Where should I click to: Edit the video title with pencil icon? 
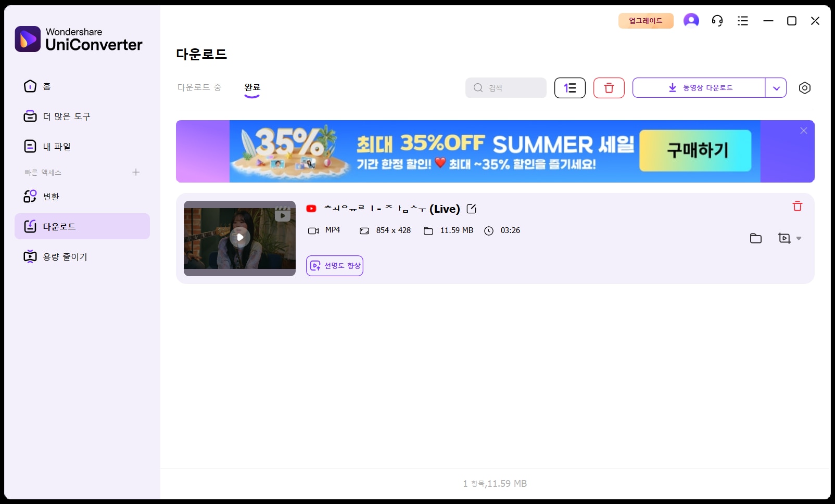click(472, 209)
